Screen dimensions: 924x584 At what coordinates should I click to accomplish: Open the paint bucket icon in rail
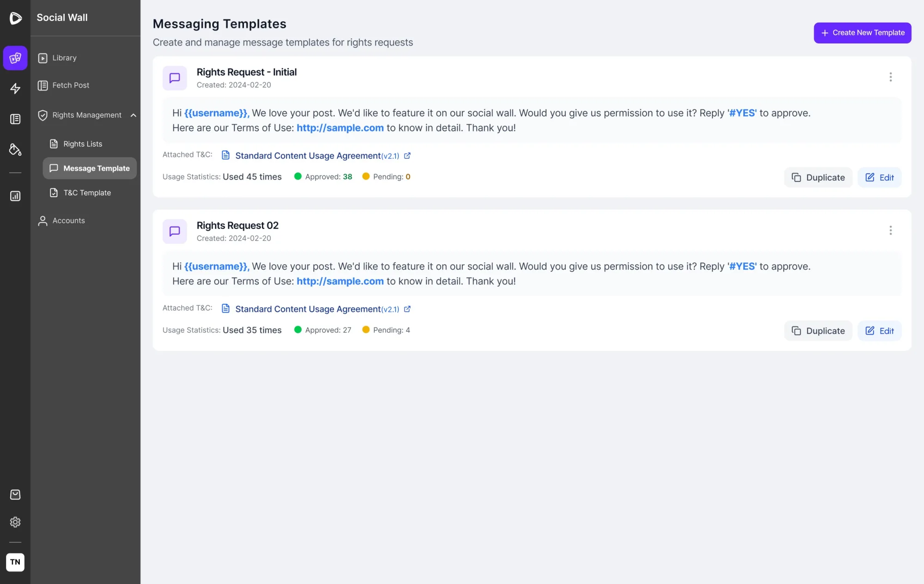[15, 150]
